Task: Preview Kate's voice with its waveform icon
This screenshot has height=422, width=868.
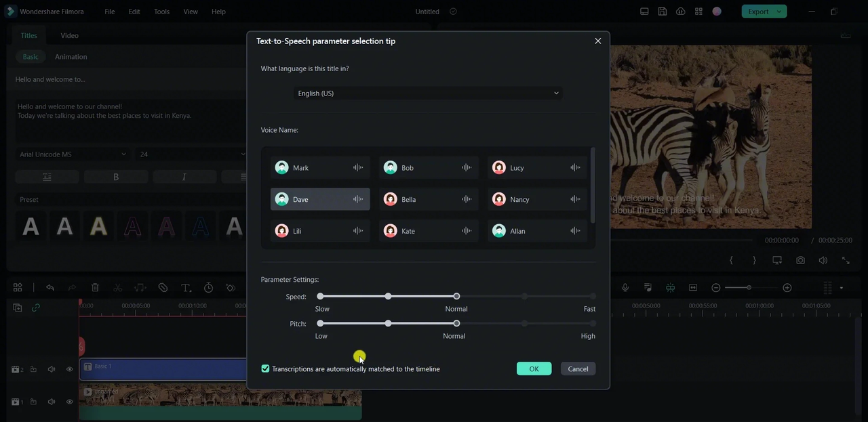Action: pos(467,231)
